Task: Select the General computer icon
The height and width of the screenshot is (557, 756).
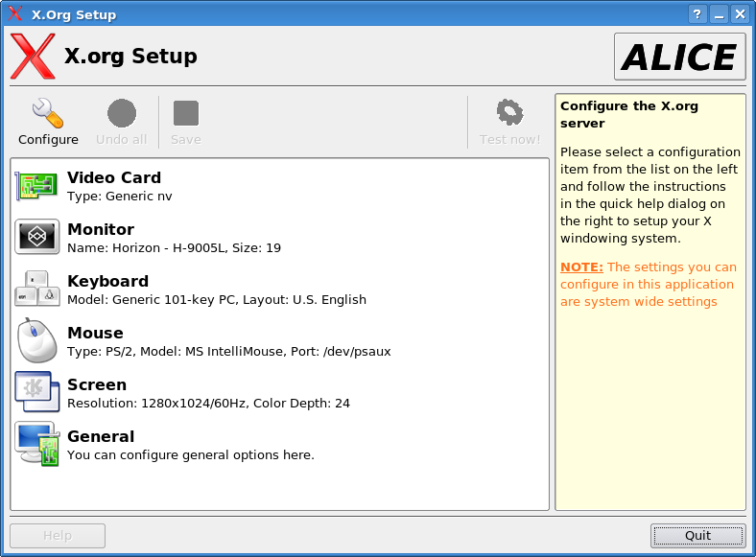Action: point(37,444)
